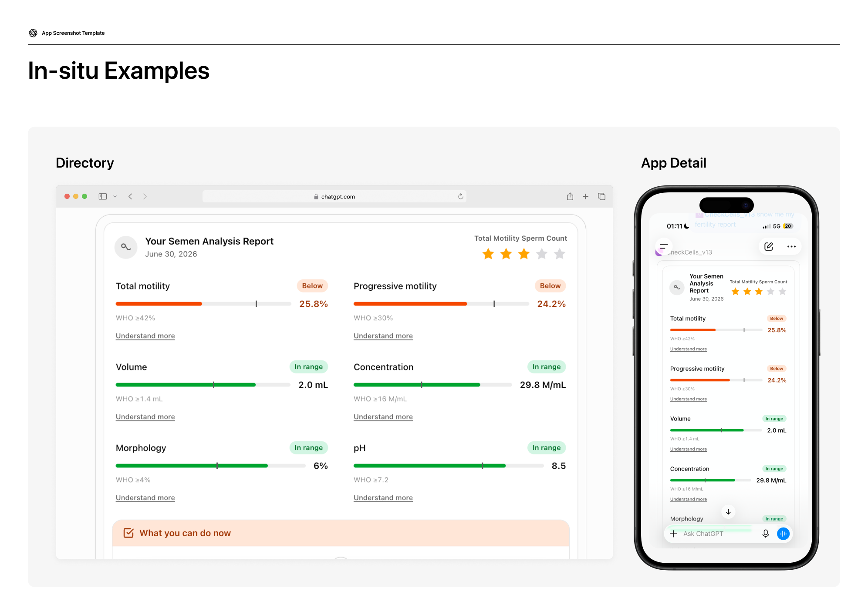The width and height of the screenshot is (868, 615).
Task: Click the Below badge beside Total motility in the browser
Action: [312, 286]
